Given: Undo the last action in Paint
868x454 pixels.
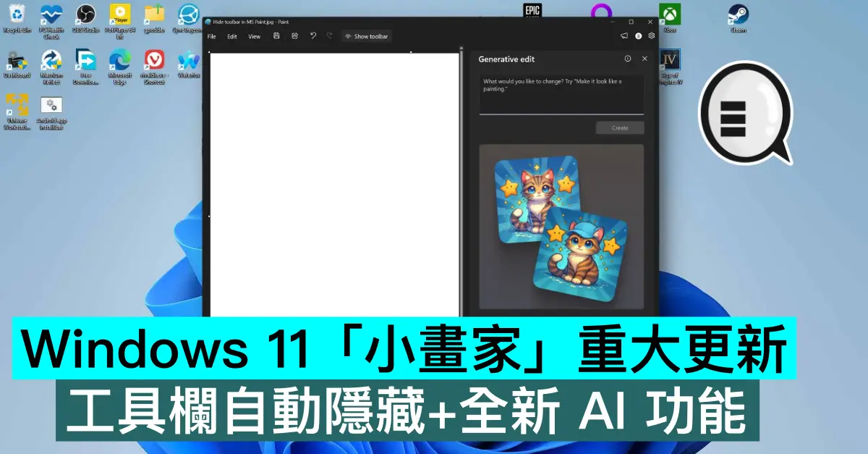Looking at the screenshot, I should (x=313, y=36).
